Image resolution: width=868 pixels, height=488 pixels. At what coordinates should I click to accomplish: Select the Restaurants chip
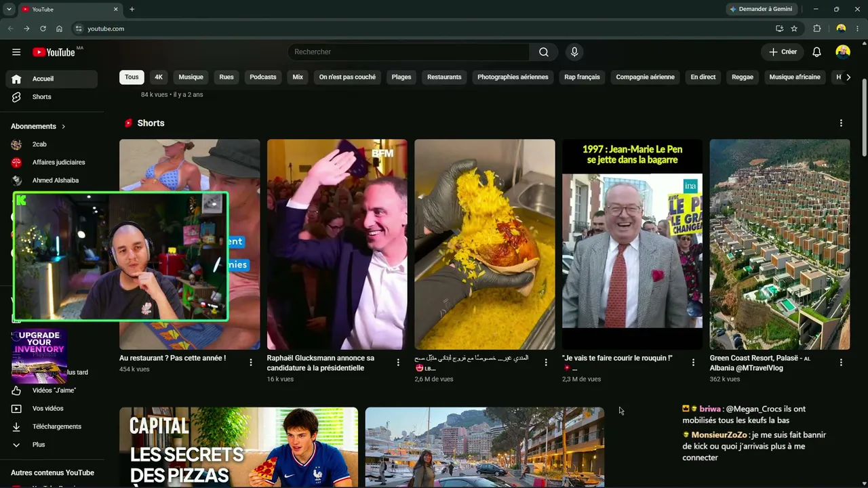444,77
